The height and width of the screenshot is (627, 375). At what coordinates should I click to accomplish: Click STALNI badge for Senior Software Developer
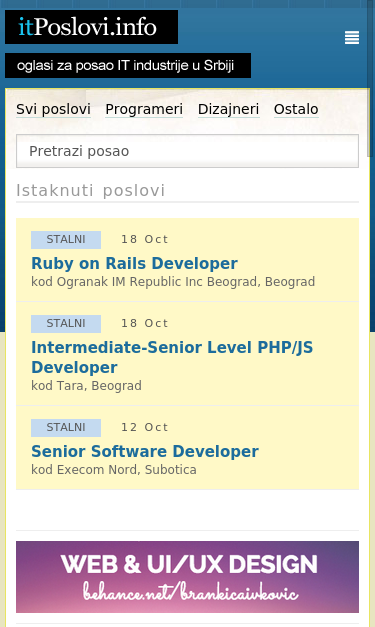(x=66, y=427)
